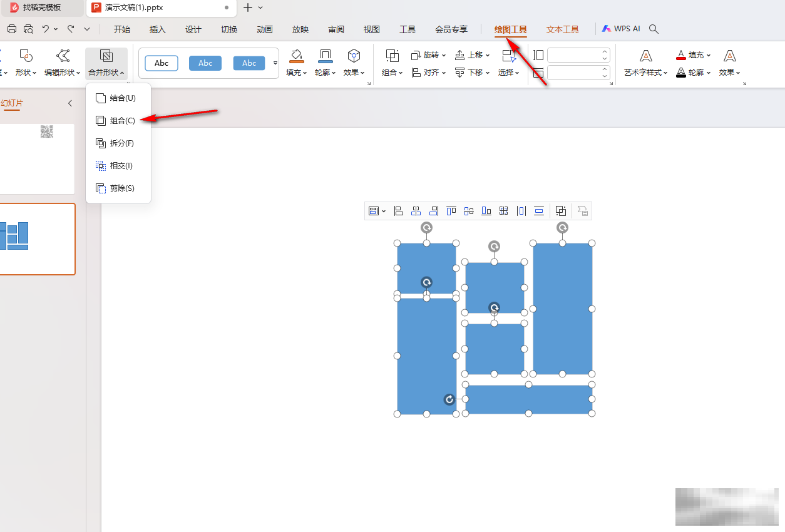
Task: Go to the 动画 tab
Action: coord(265,29)
